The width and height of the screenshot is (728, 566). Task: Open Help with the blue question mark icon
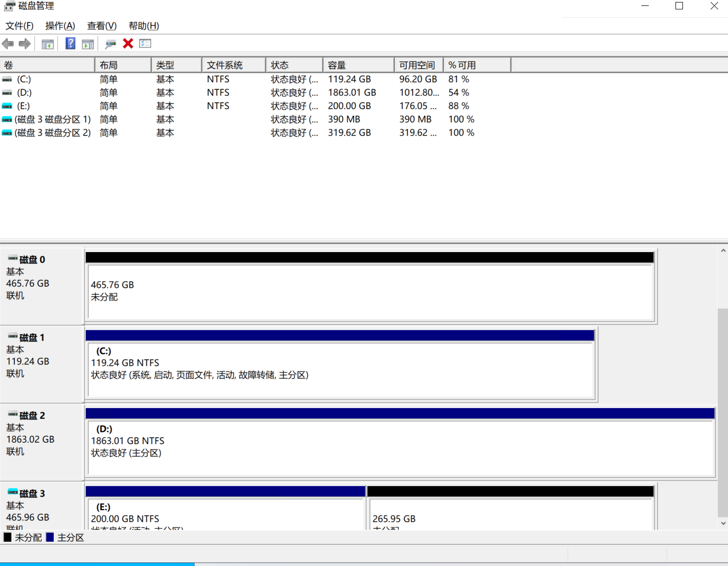pos(70,44)
